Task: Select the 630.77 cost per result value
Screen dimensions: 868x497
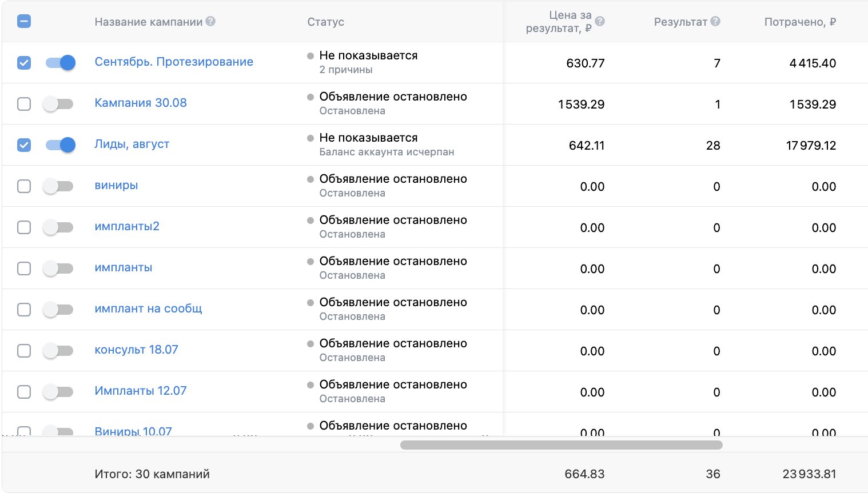Action: 586,63
